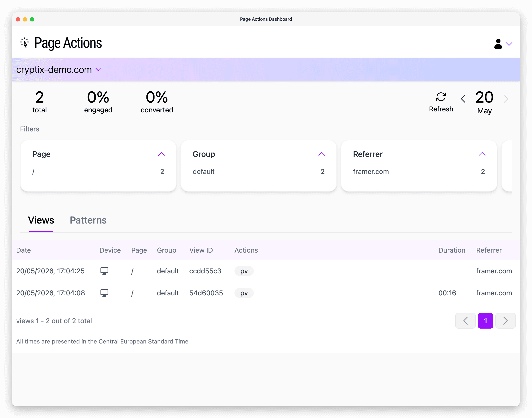This screenshot has width=532, height=418.
Task: Minimize window with yellow button
Action: pyautogui.click(x=25, y=19)
